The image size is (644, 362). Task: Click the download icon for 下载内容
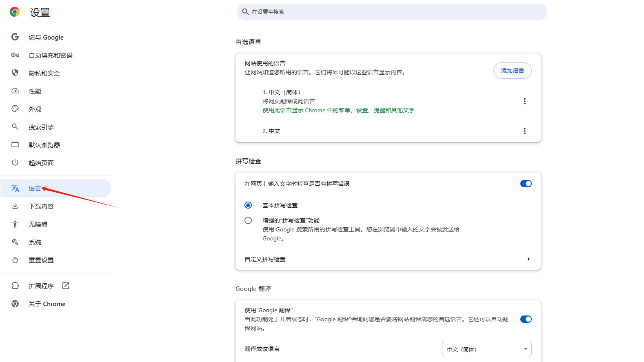(15, 206)
